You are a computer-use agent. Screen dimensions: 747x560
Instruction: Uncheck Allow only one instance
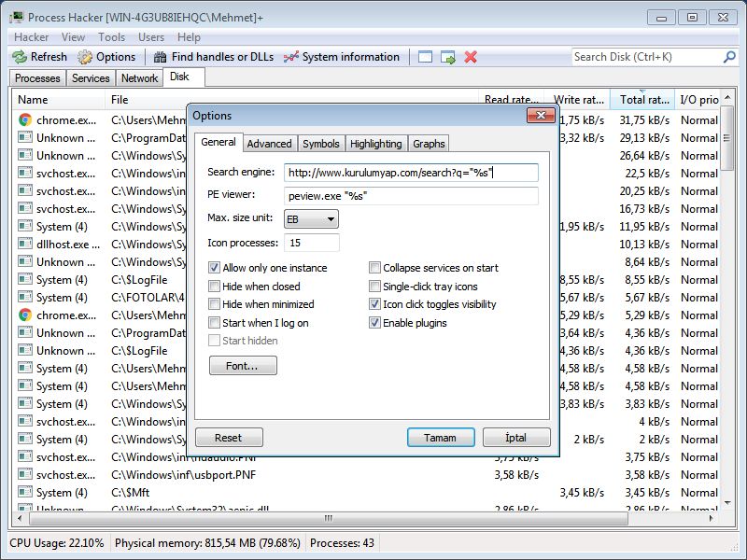click(215, 268)
